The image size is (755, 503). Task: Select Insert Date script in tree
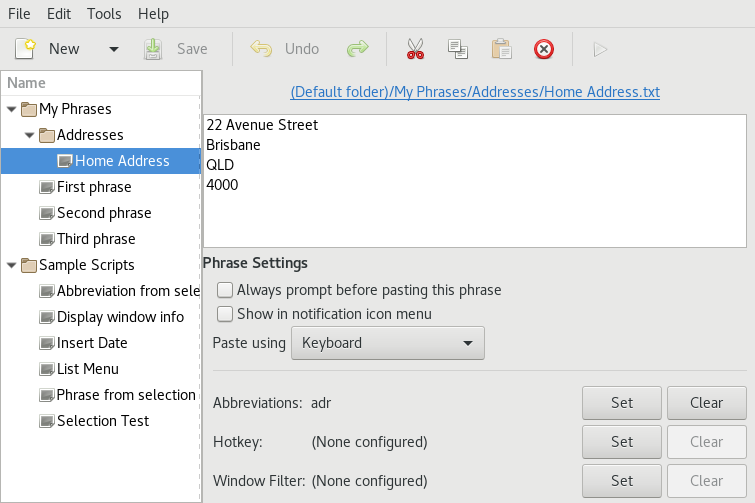(x=92, y=343)
